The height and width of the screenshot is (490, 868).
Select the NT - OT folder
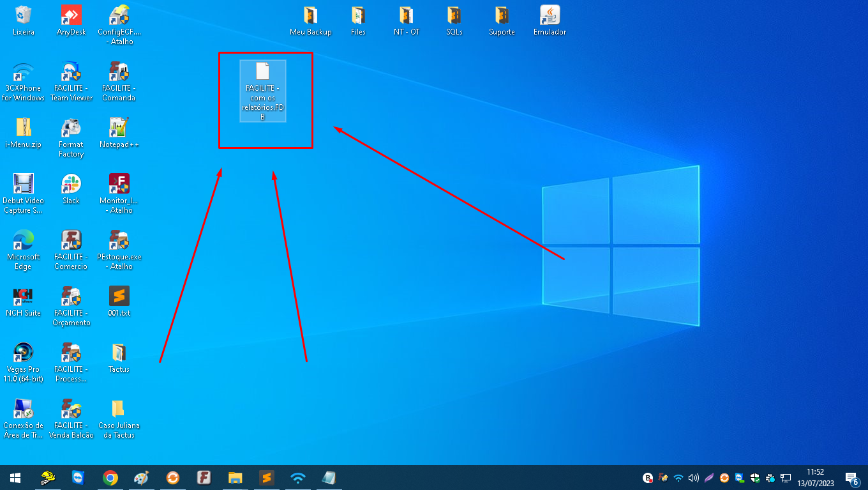pyautogui.click(x=407, y=21)
